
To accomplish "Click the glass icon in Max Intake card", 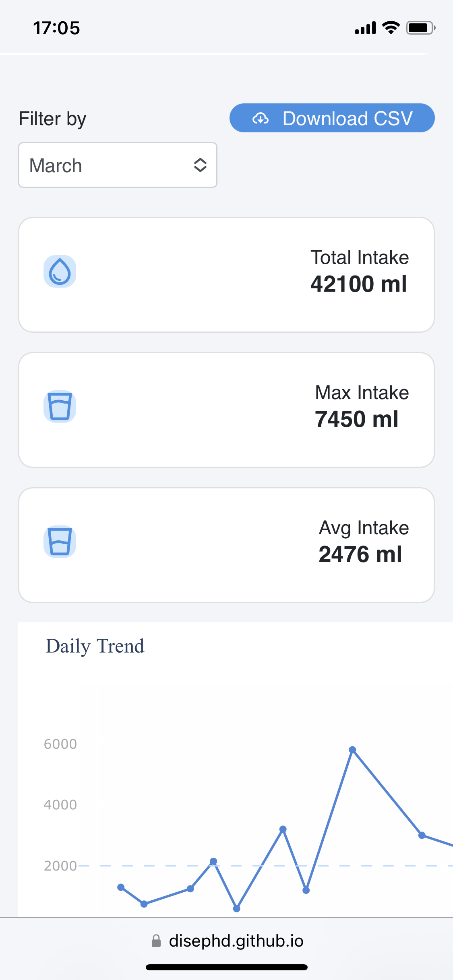I will coord(60,406).
